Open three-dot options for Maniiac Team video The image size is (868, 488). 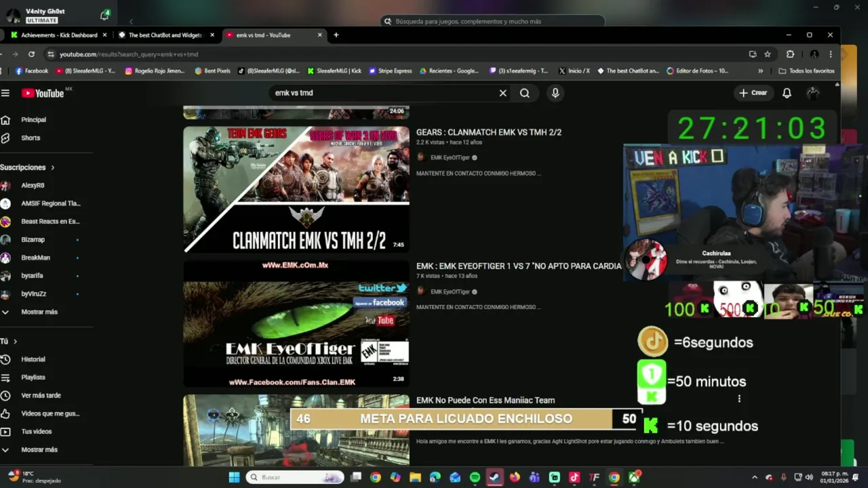tap(739, 399)
